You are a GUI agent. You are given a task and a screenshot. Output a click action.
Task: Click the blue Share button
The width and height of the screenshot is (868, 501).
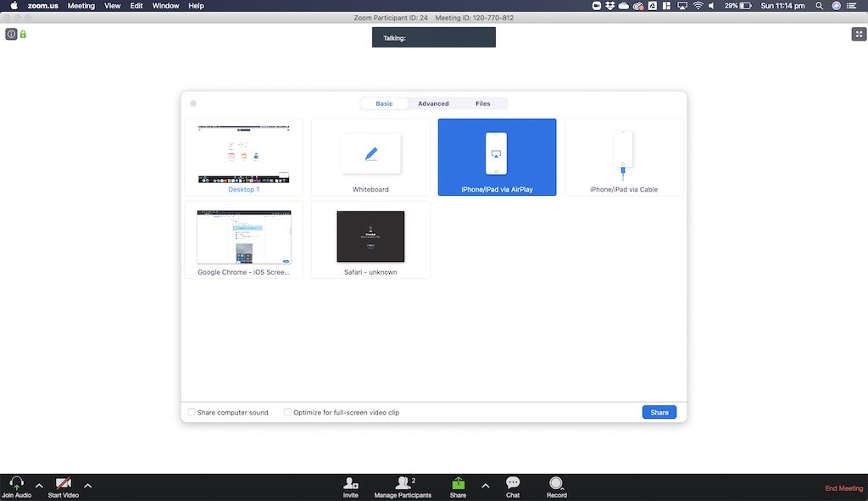[x=659, y=412]
